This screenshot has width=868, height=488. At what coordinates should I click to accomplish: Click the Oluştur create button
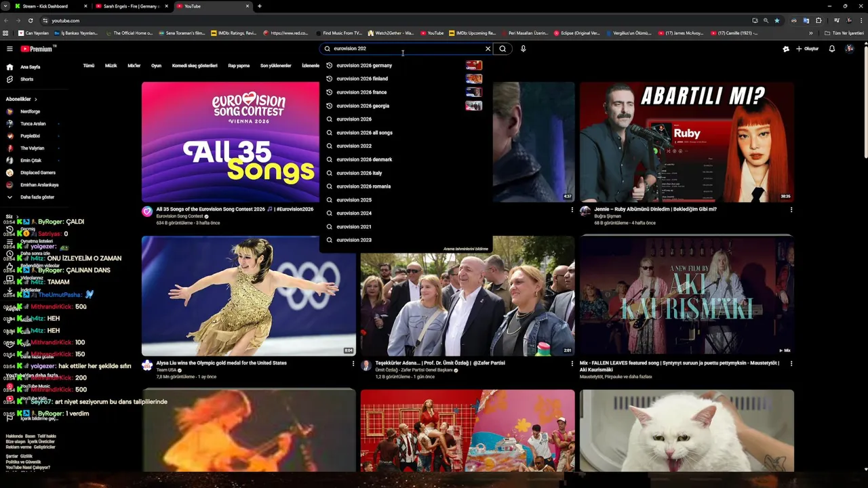[808, 49]
